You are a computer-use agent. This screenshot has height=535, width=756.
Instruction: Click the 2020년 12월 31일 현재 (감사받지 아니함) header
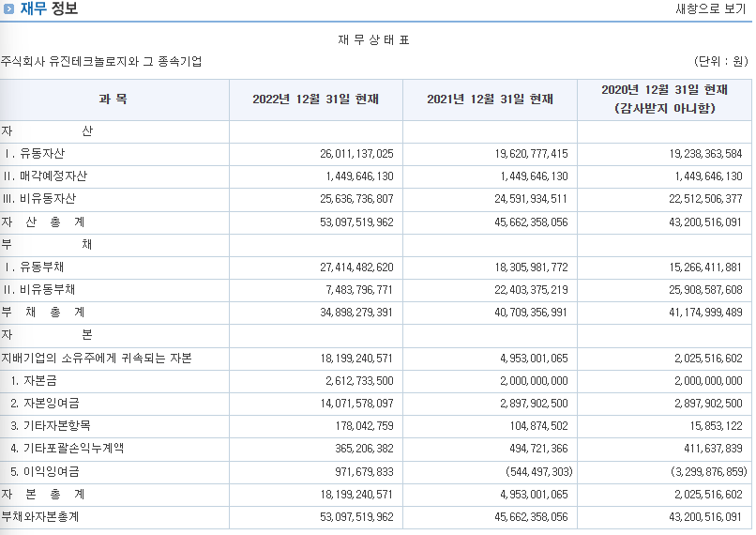click(x=664, y=99)
